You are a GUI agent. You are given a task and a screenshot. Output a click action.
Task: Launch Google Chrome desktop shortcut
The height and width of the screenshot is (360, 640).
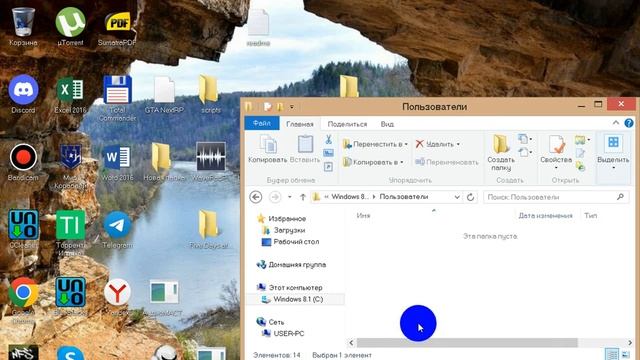(23, 300)
